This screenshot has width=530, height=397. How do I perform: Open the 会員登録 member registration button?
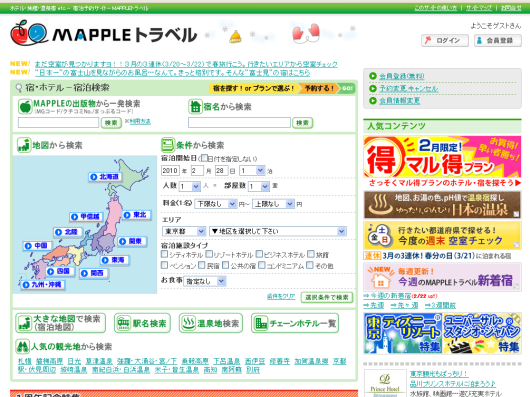[x=498, y=41]
